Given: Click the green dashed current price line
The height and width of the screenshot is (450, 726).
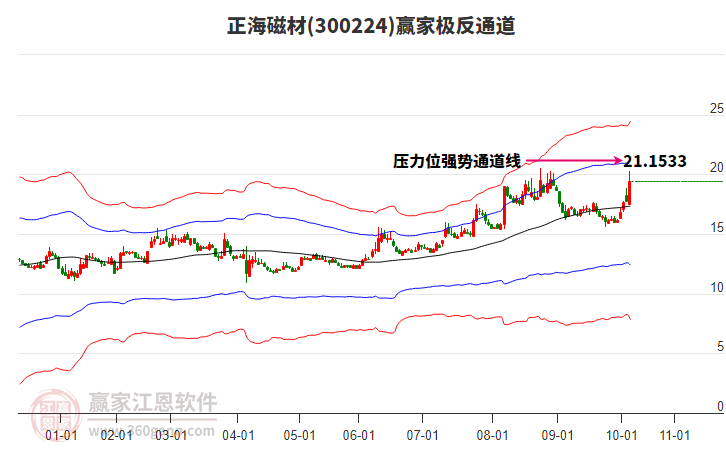Looking at the screenshot, I should [678, 181].
